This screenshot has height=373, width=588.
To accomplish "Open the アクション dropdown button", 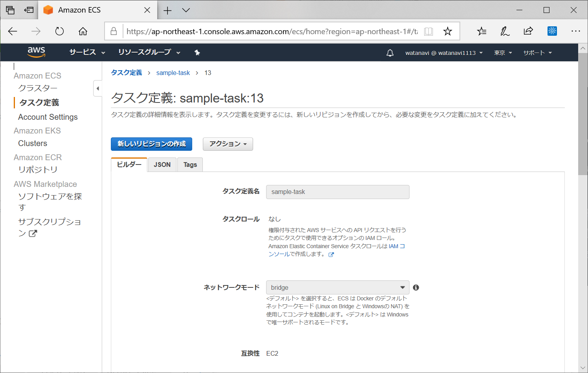I will coord(228,144).
